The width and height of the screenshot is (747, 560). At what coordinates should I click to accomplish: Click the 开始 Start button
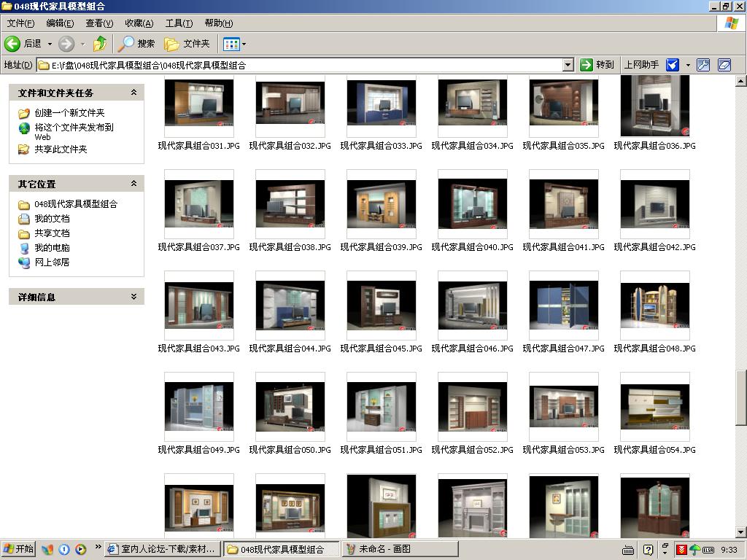click(18, 549)
